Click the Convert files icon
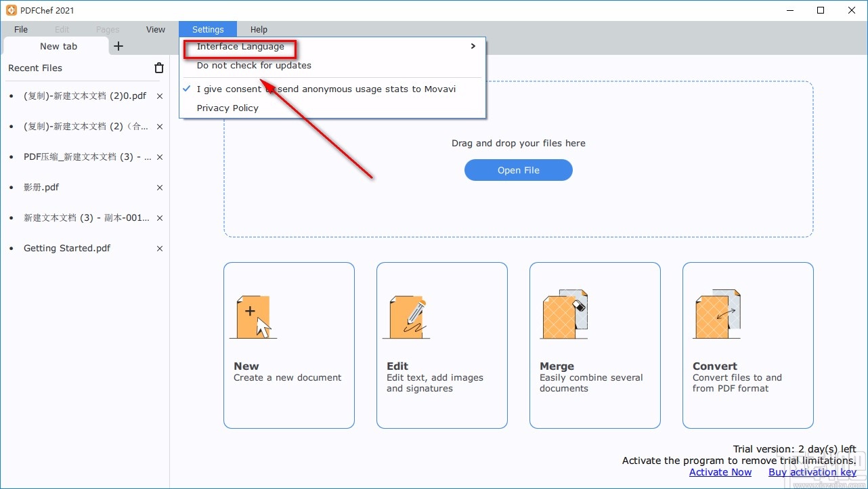Image resolution: width=868 pixels, height=489 pixels. pyautogui.click(x=717, y=314)
